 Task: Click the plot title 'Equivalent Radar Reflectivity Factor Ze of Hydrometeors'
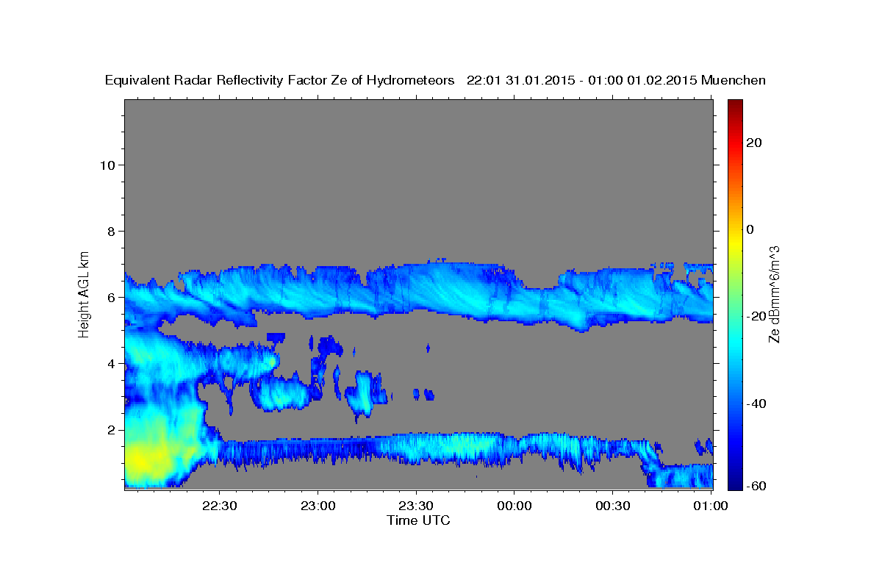[280, 81]
